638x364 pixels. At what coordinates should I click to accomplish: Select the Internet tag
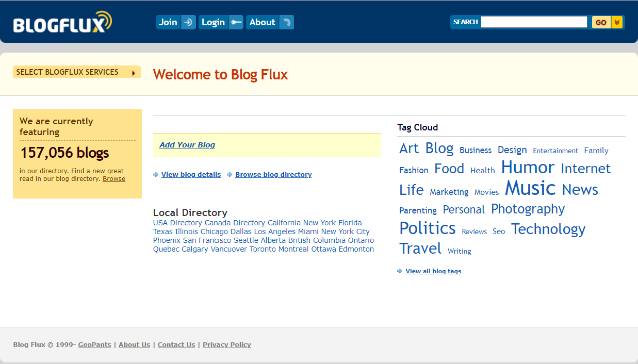click(585, 169)
